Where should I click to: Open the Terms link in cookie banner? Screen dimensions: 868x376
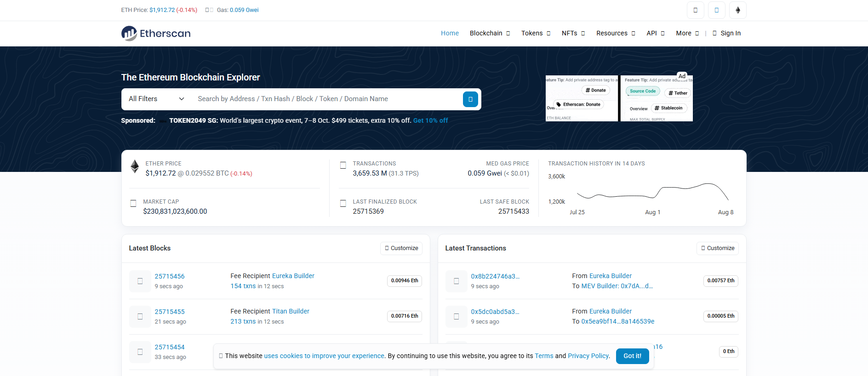pyautogui.click(x=544, y=356)
